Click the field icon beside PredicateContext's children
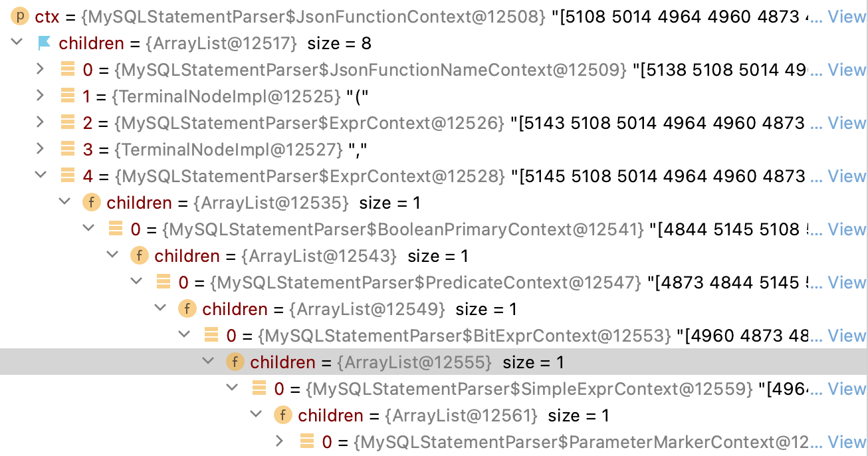Screen dimensions: 868x456 pyautogui.click(x=187, y=308)
